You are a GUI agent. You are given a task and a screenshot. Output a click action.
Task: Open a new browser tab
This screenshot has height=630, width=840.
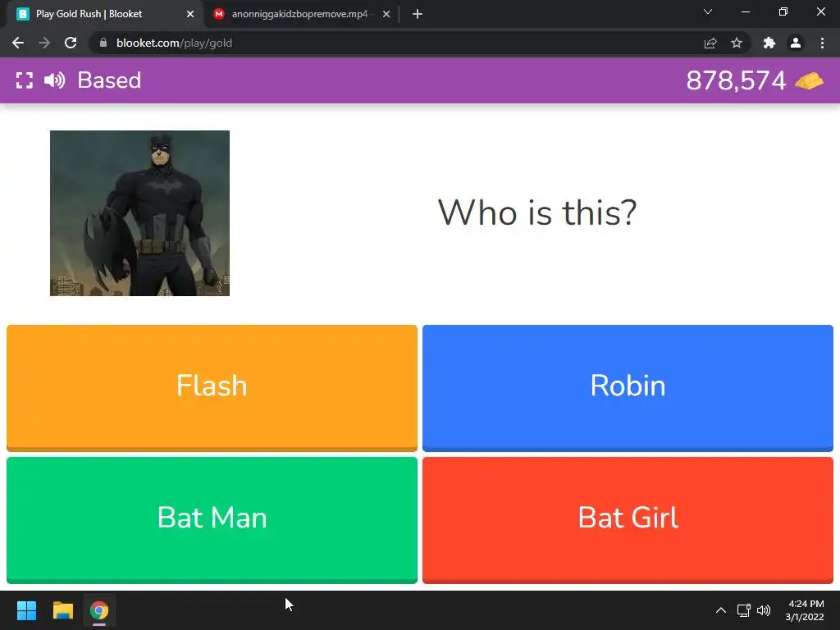point(418,14)
